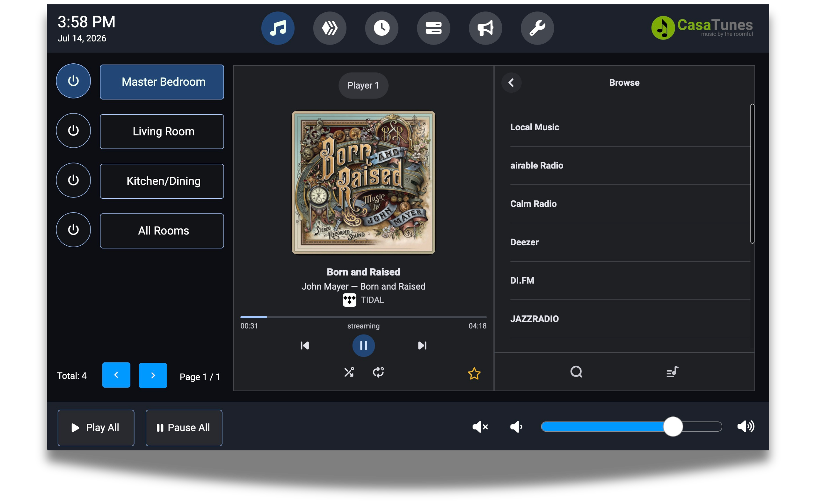Open the Player 1 selector
816x504 pixels.
(x=363, y=86)
